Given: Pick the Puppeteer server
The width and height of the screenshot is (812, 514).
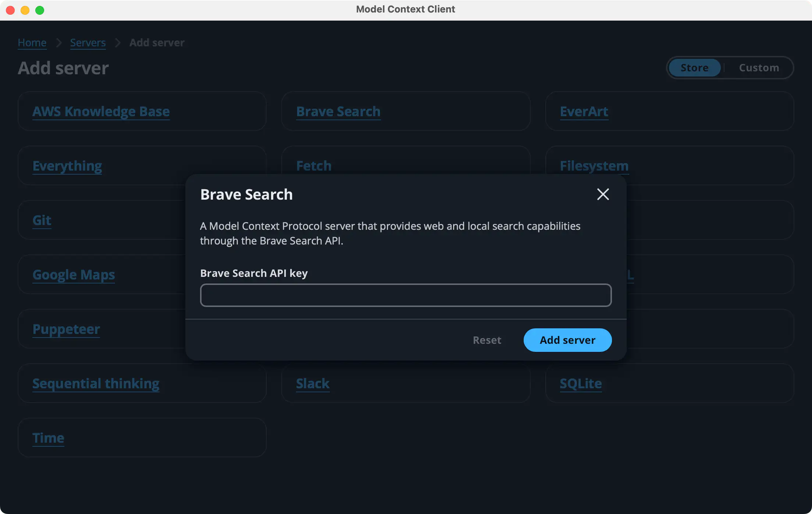Looking at the screenshot, I should click(66, 329).
